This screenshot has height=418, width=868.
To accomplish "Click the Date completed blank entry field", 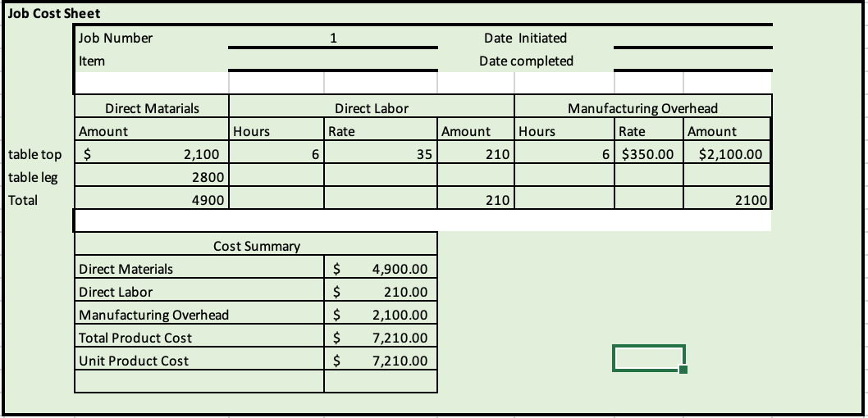I will (x=692, y=61).
